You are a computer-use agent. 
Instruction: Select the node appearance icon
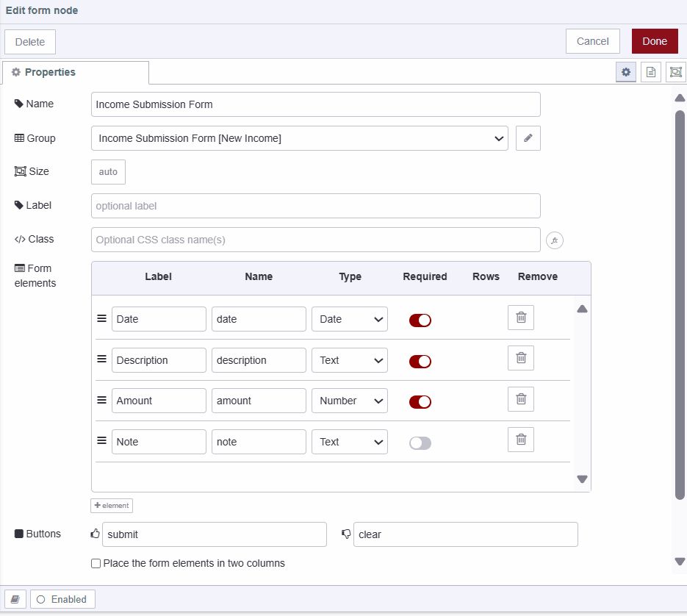tap(675, 71)
